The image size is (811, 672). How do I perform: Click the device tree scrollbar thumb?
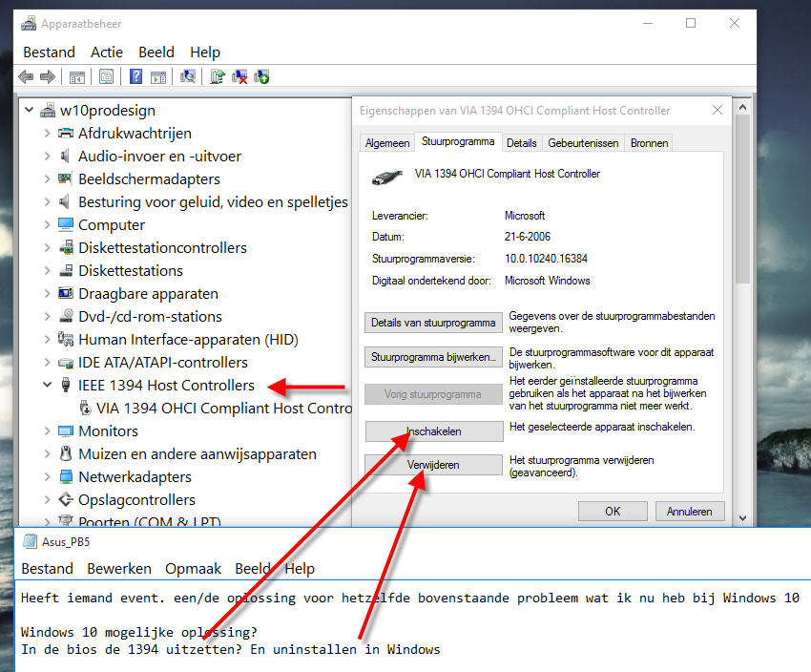pyautogui.click(x=742, y=199)
